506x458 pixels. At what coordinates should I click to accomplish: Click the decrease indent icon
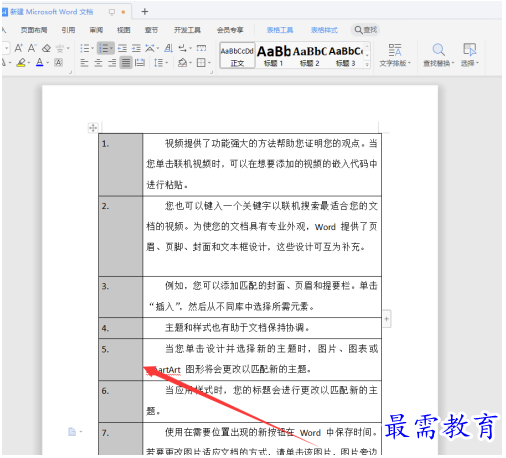[122, 48]
